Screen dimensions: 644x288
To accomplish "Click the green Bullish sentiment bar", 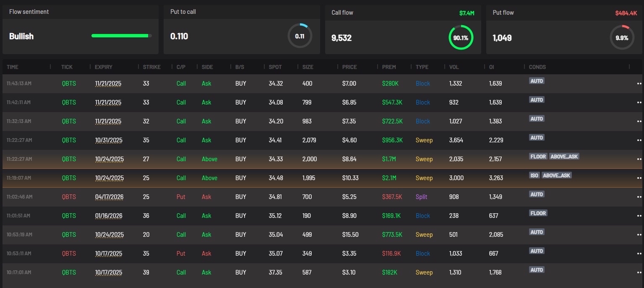I will 120,36.
